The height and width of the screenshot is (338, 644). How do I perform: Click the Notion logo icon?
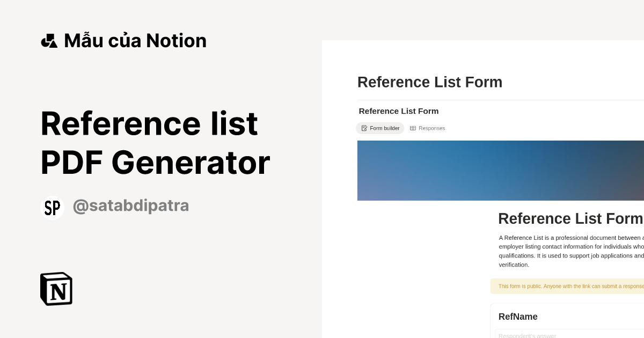coord(56,289)
